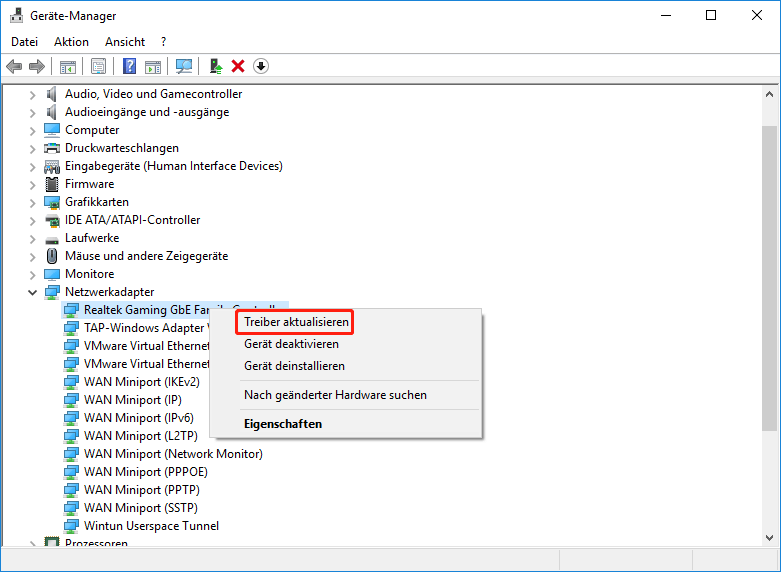781x572 pixels.
Task: Expand the Monitore tree node
Action: tap(32, 274)
